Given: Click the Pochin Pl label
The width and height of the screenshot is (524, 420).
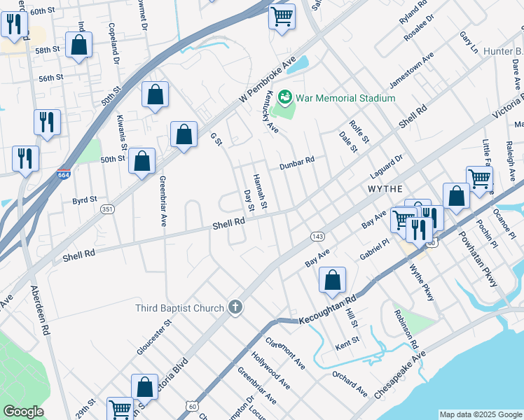Looking at the screenshot, I should pyautogui.click(x=486, y=234).
